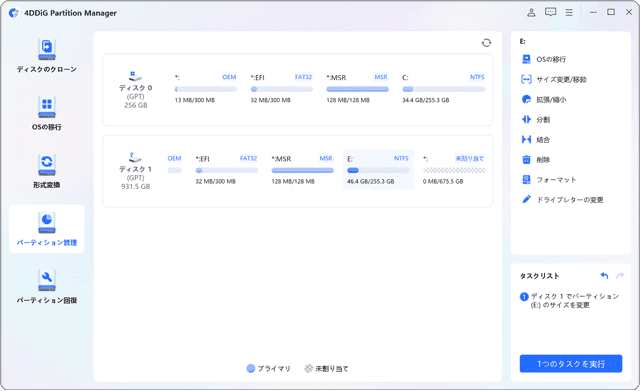Click the ディスク 1 drive icon
640x391 pixels.
(135, 158)
